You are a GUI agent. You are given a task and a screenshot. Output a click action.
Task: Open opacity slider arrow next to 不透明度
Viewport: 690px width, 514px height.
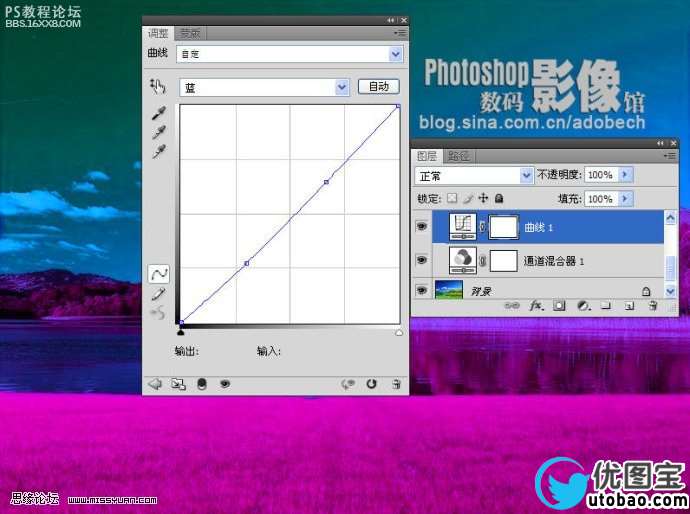tap(625, 175)
